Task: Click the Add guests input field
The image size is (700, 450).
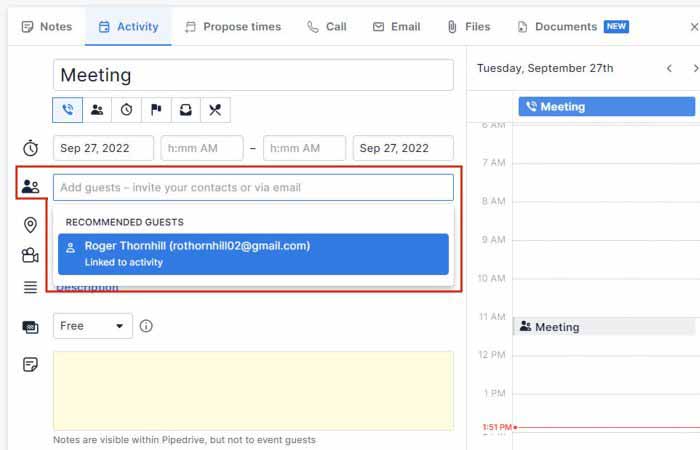Action: coord(253,187)
